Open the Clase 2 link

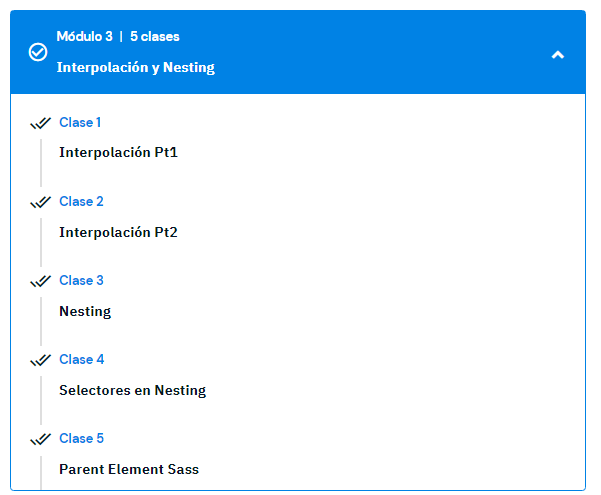click(81, 202)
